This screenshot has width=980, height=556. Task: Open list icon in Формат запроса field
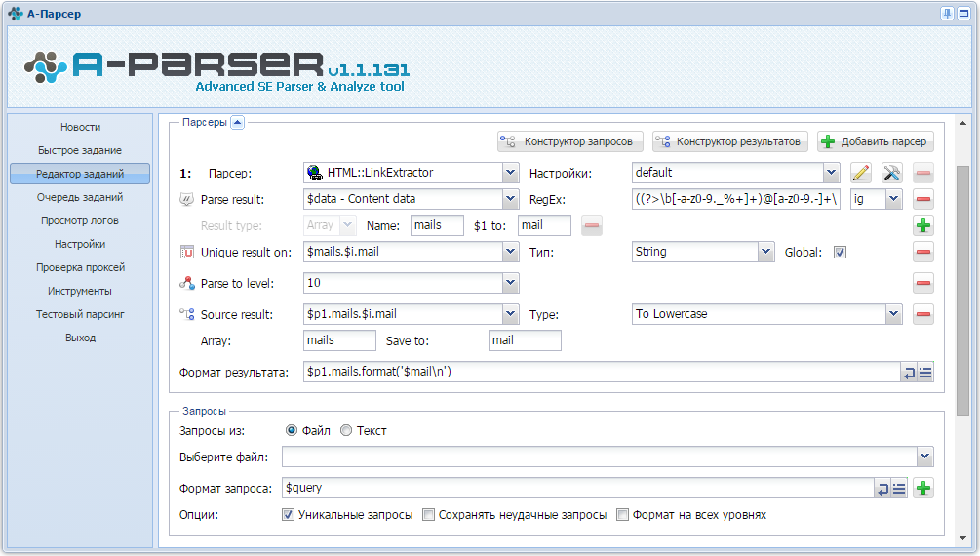click(898, 489)
